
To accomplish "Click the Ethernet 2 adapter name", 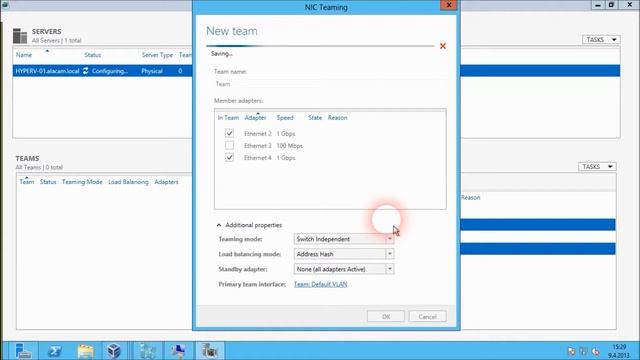I will 258,133.
